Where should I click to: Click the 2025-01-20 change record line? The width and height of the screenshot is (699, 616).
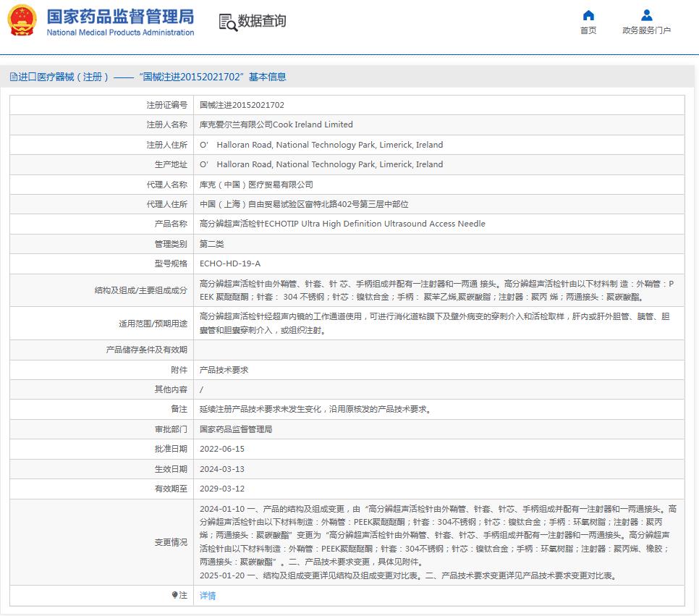coord(408,575)
